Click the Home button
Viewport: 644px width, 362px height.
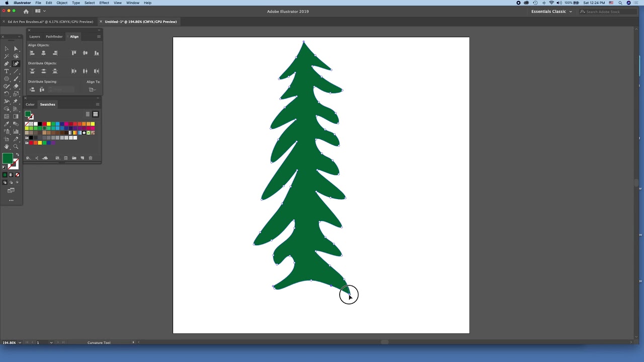coord(26,11)
